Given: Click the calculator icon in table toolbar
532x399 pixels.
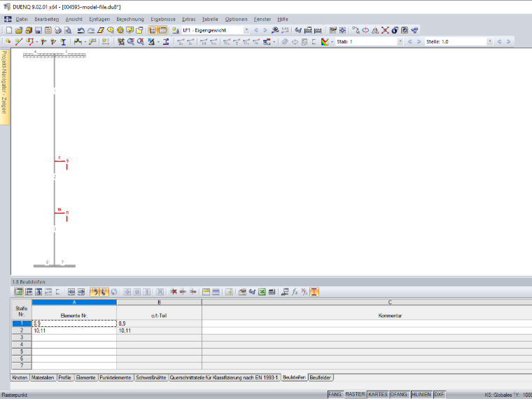Looking at the screenshot, I should click(x=272, y=292).
